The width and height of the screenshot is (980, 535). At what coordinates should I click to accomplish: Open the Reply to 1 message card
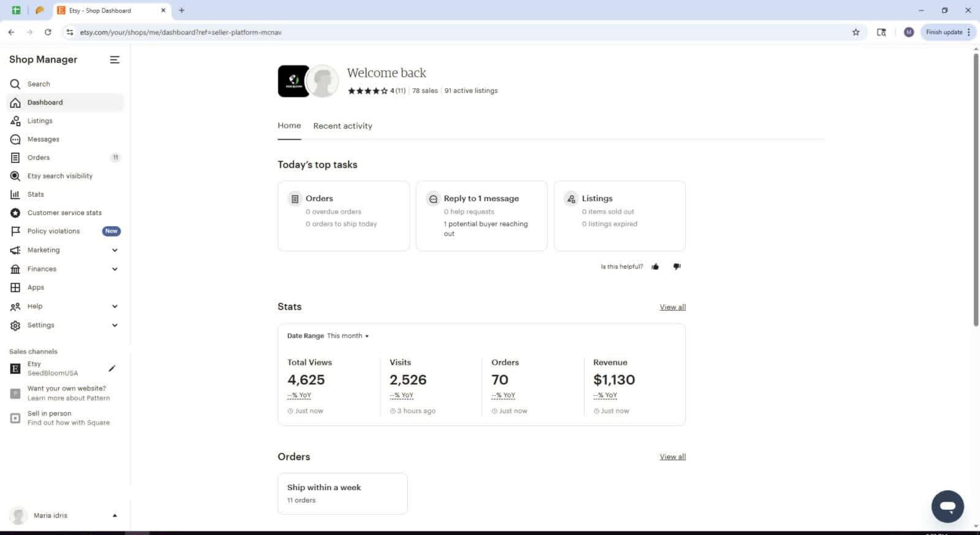481,216
